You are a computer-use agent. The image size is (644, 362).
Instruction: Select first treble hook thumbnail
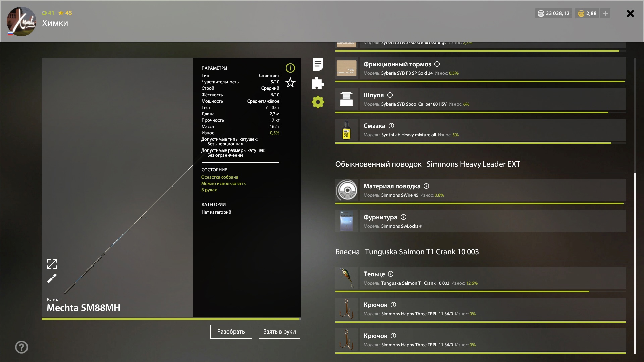point(346,309)
